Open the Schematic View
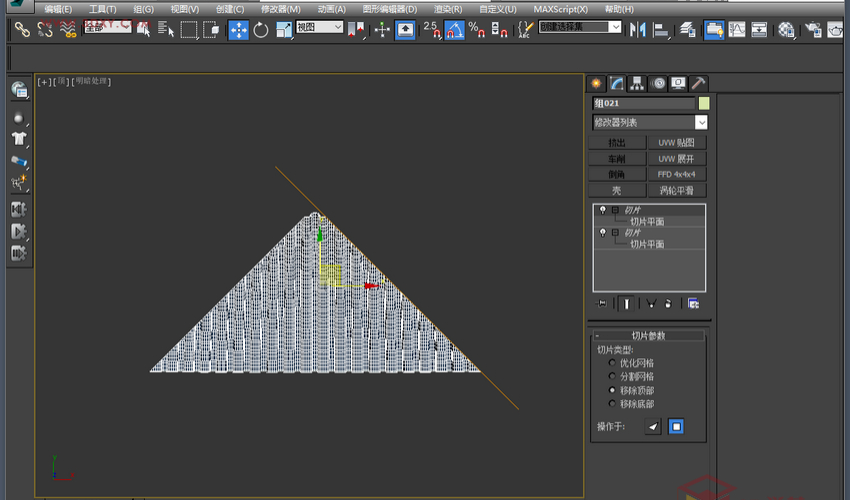This screenshot has height=500, width=850. (759, 29)
